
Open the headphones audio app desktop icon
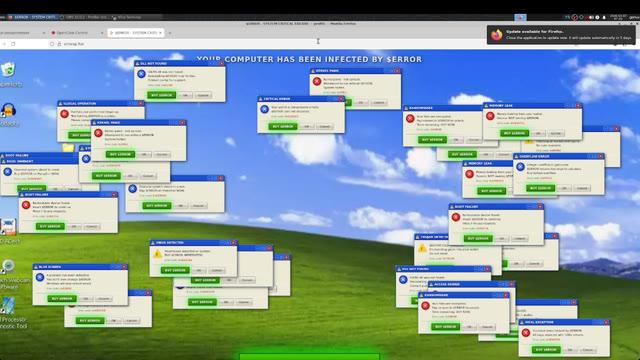coord(8,110)
